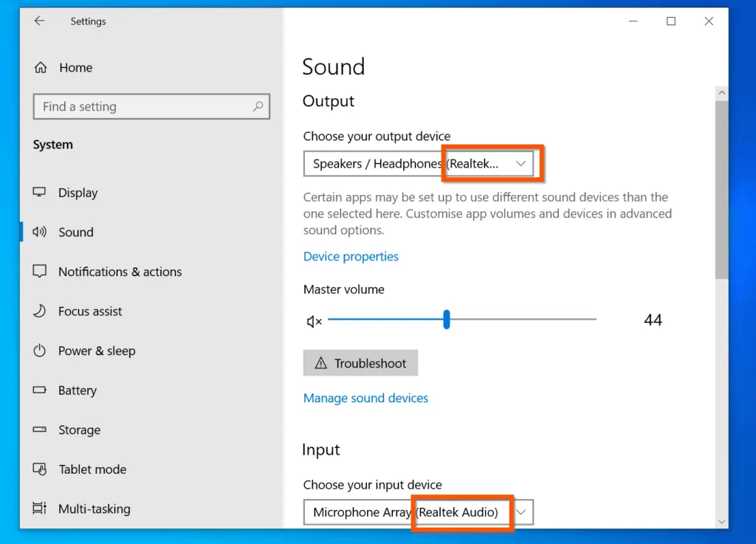
Task: Select the Display icon in the sidebar
Action: 38,192
